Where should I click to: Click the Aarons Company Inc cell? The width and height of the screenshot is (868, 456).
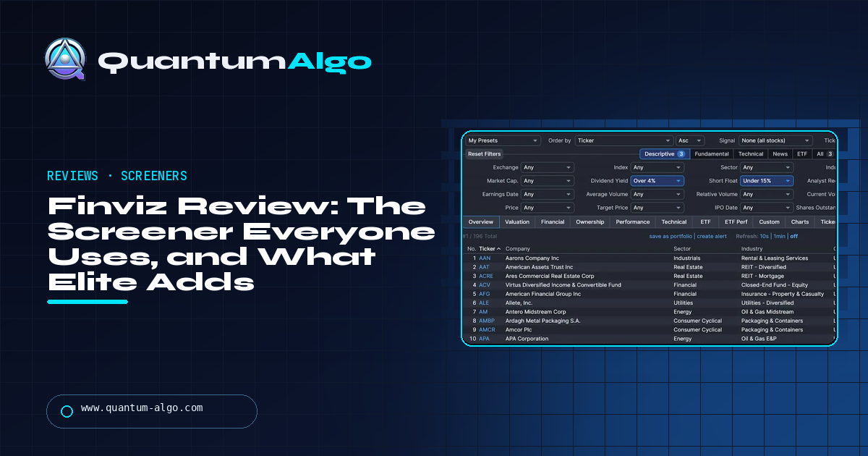pyautogui.click(x=532, y=258)
